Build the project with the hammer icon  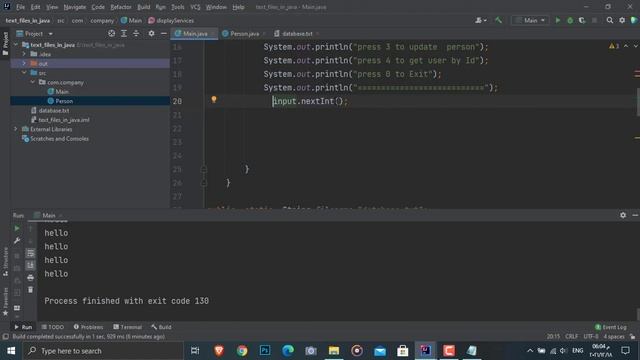tap(498, 20)
